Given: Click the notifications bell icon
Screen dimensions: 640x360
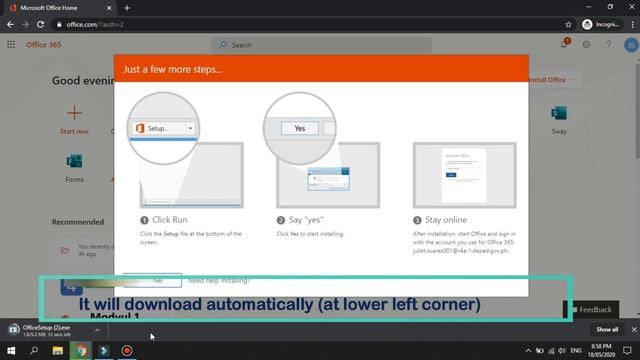Looking at the screenshot, I should tap(564, 44).
